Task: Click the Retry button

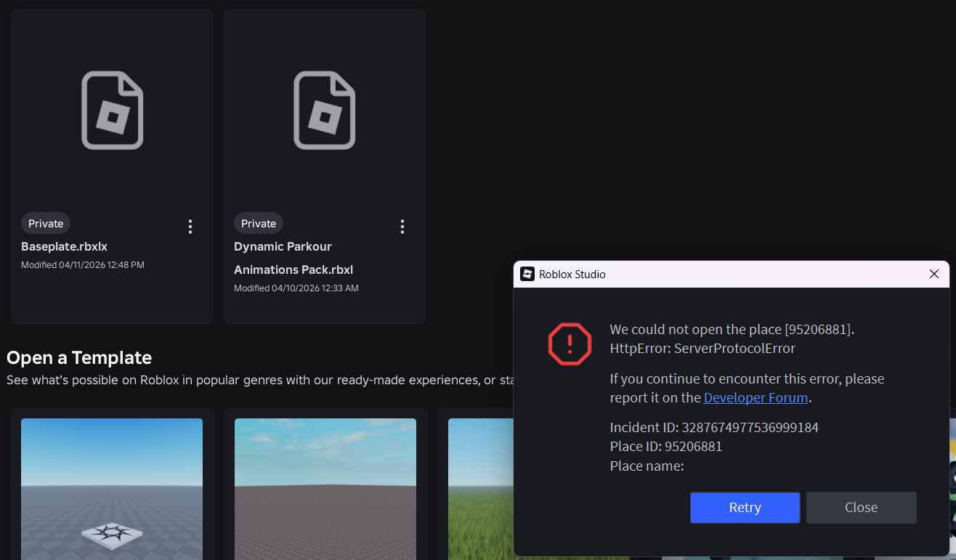Action: [x=745, y=508]
